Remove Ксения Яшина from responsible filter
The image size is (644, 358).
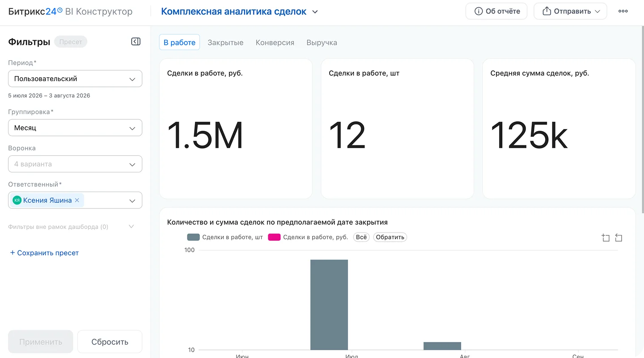click(77, 200)
